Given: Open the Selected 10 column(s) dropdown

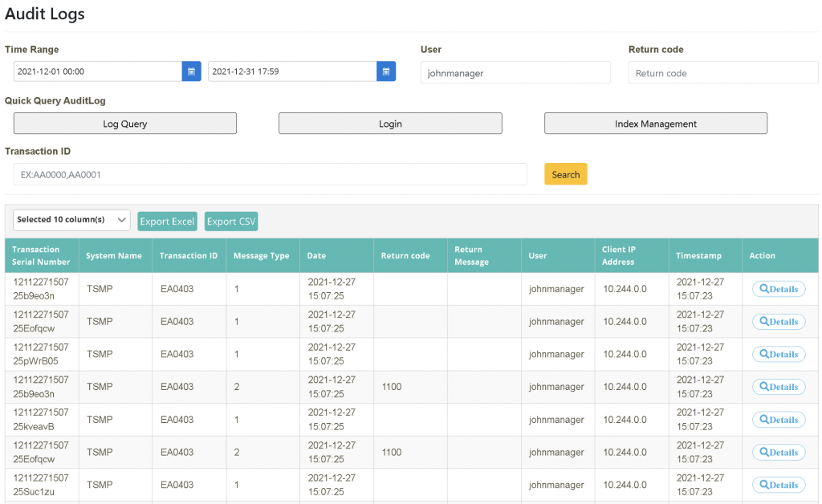Looking at the screenshot, I should pos(71,220).
